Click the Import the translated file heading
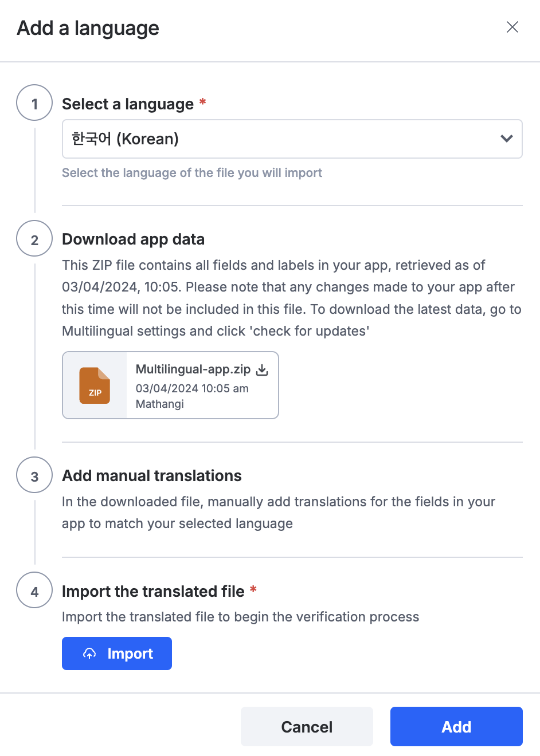 (x=153, y=591)
